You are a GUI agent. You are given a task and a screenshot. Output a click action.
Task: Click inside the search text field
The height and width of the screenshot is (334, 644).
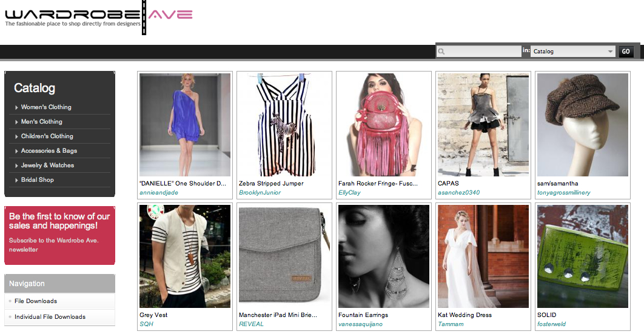click(479, 52)
